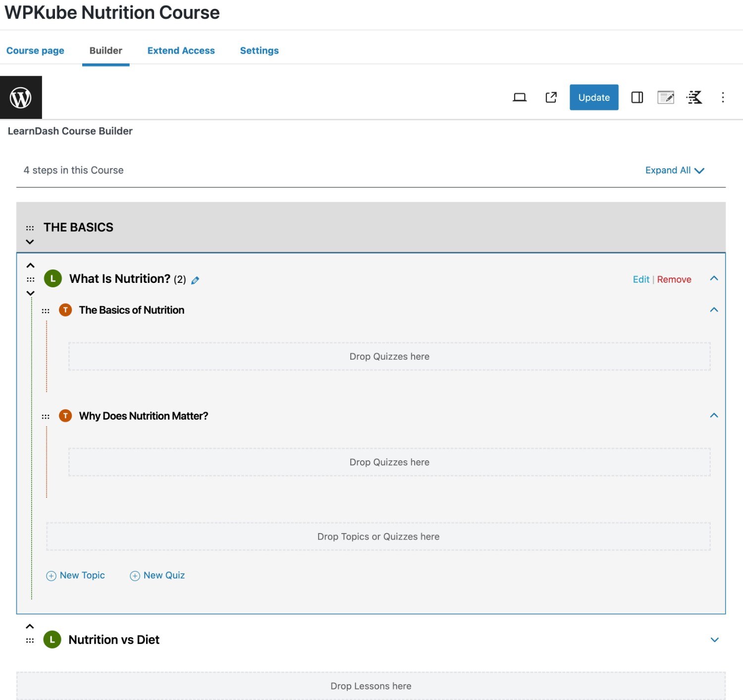Screen dimensions: 743x700
Task: Move What Is Nutrition lesson down
Action: [30, 293]
